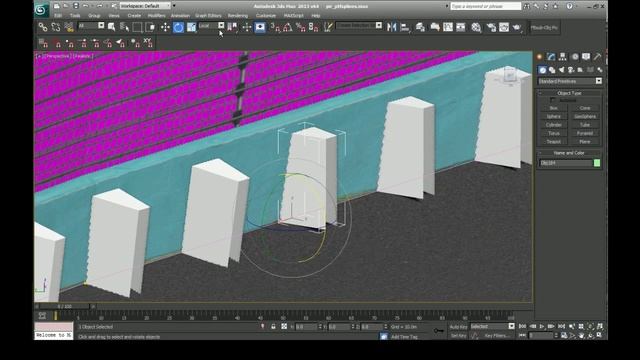This screenshot has height=360, width=640.
Task: Open the Curve Editor
Action: 448,27
